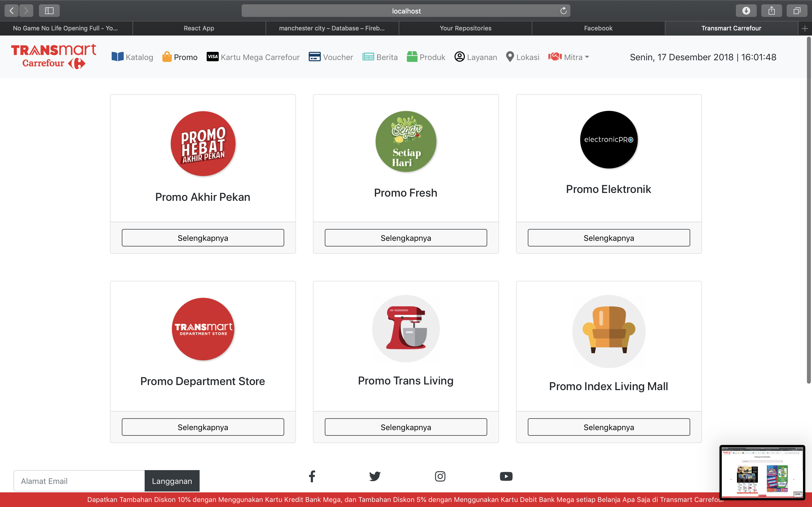Click the share icon in toolbar
This screenshot has width=812, height=507.
click(x=771, y=11)
